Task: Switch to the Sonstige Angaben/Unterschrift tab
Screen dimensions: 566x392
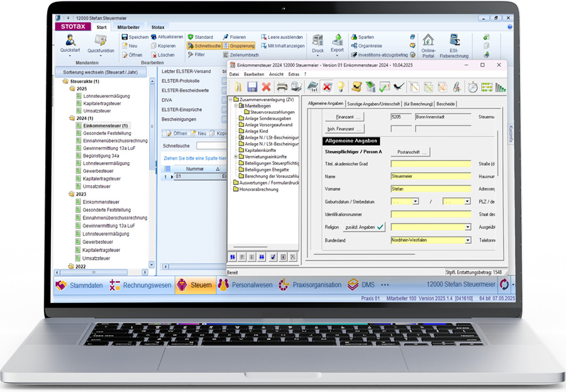Action: point(373,104)
